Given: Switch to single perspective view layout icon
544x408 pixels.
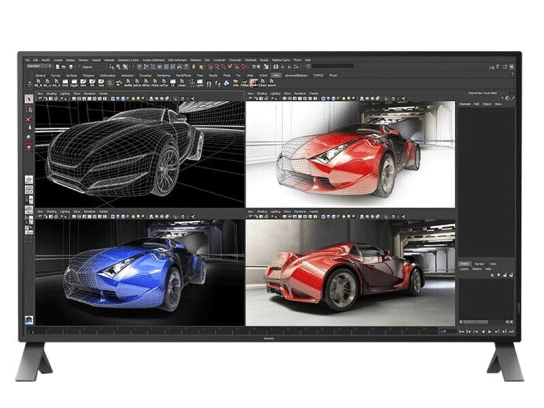Looking at the screenshot, I should coord(29,179).
